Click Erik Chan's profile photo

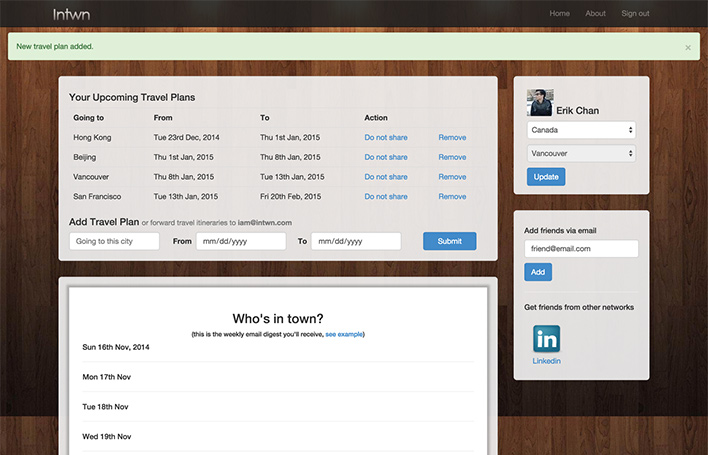coord(540,103)
